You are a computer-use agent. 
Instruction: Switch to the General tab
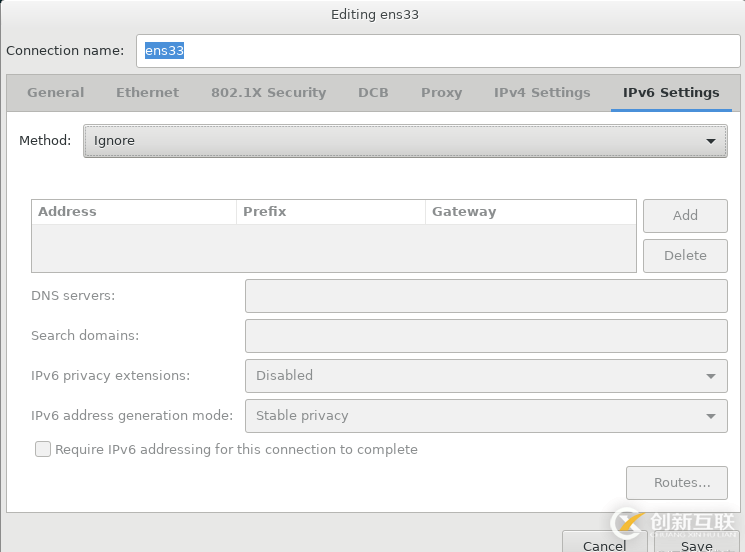(56, 93)
